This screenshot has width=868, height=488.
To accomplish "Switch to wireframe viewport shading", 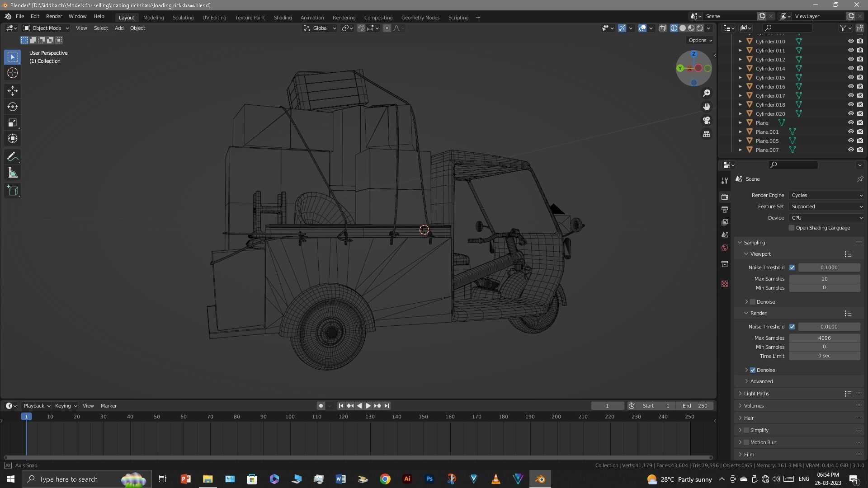I will [x=674, y=28].
